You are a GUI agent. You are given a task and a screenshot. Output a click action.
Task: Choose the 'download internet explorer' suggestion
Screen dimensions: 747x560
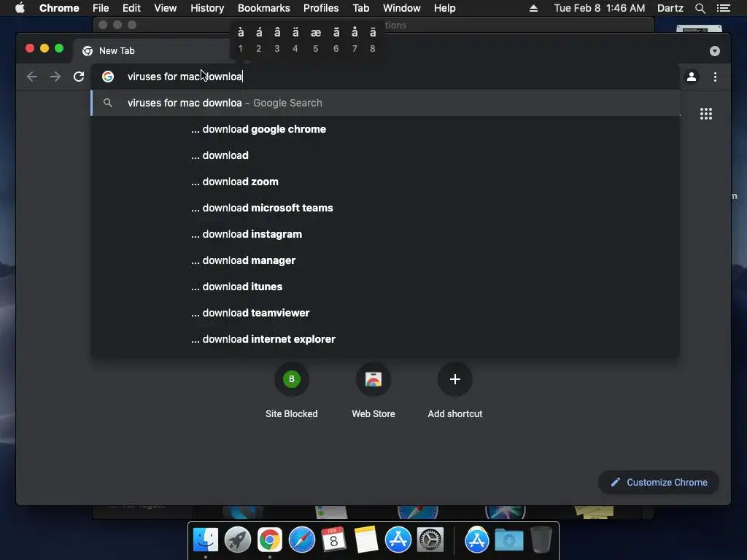(x=385, y=338)
